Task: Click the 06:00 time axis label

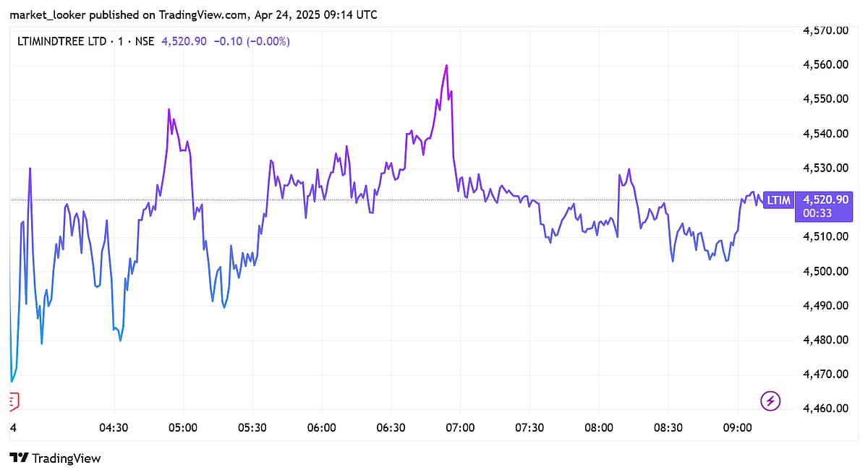Action: tap(321, 428)
